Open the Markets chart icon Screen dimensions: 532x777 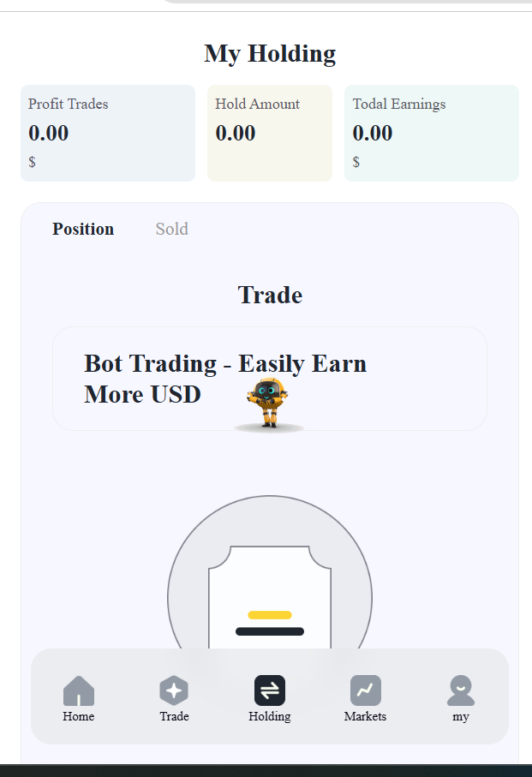[366, 690]
